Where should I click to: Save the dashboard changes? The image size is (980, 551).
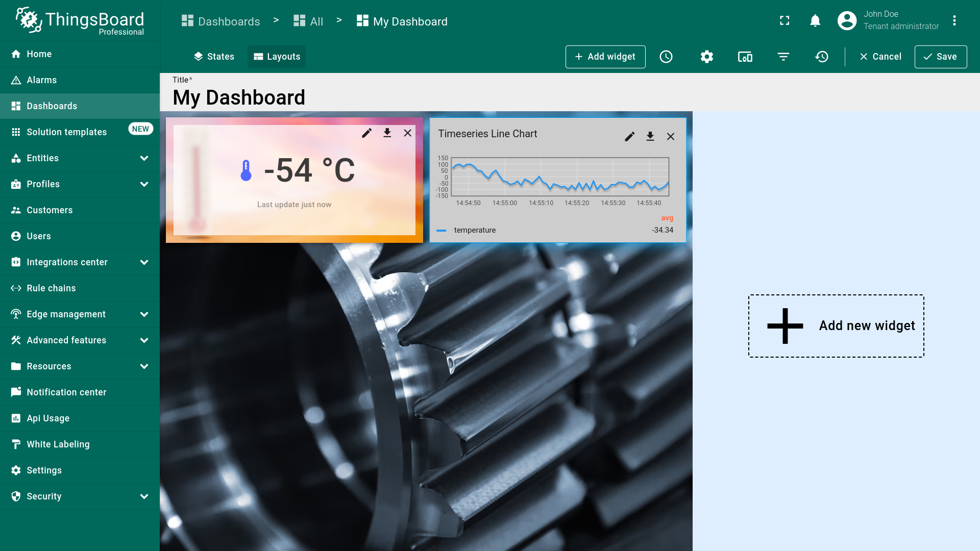941,57
